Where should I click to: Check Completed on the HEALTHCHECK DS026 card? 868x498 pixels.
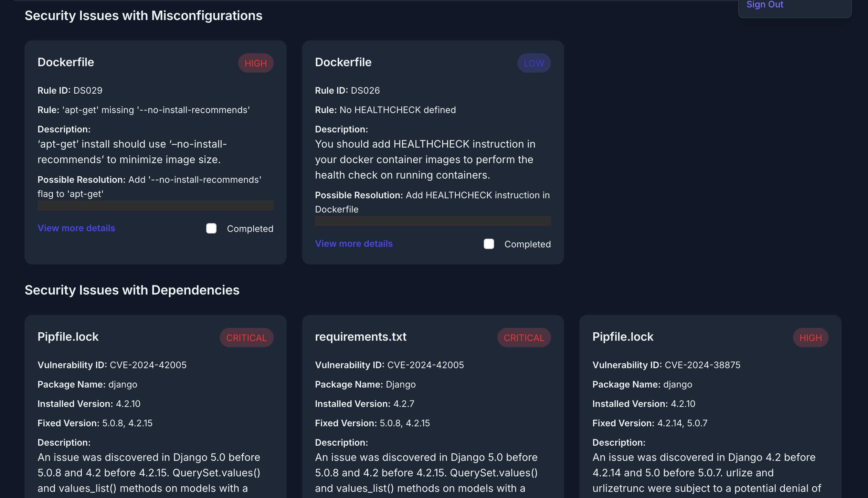point(489,244)
